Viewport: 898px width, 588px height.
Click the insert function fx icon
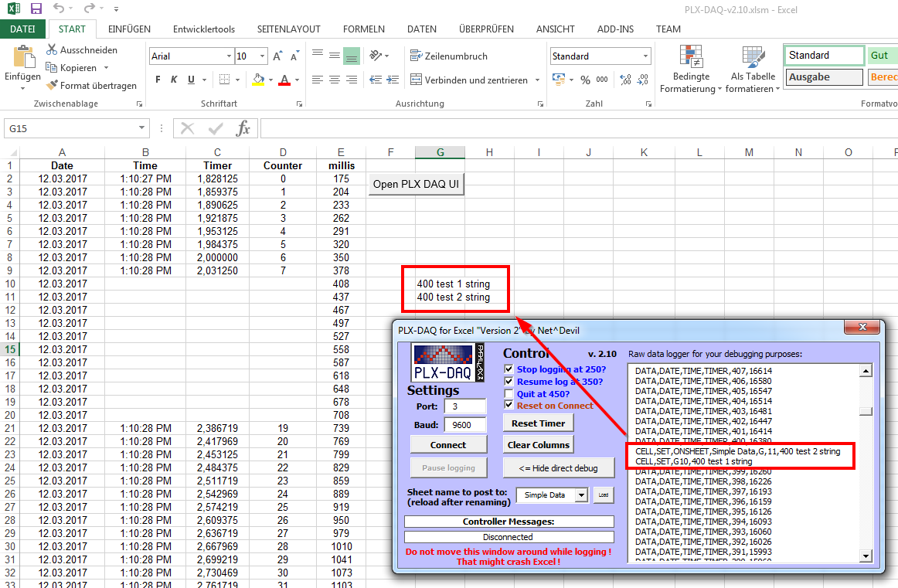[x=243, y=128]
